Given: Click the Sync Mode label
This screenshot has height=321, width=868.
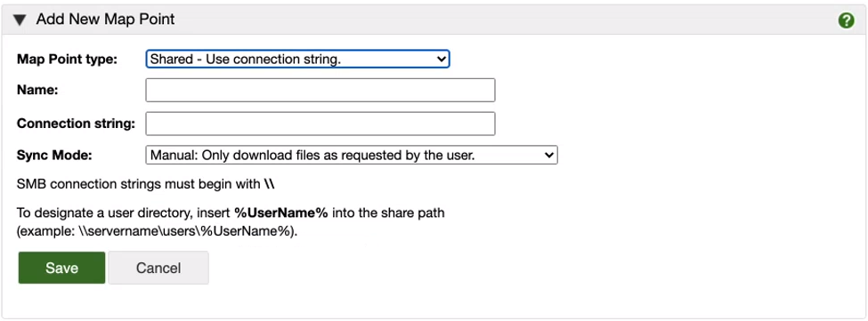Looking at the screenshot, I should click(x=54, y=156).
